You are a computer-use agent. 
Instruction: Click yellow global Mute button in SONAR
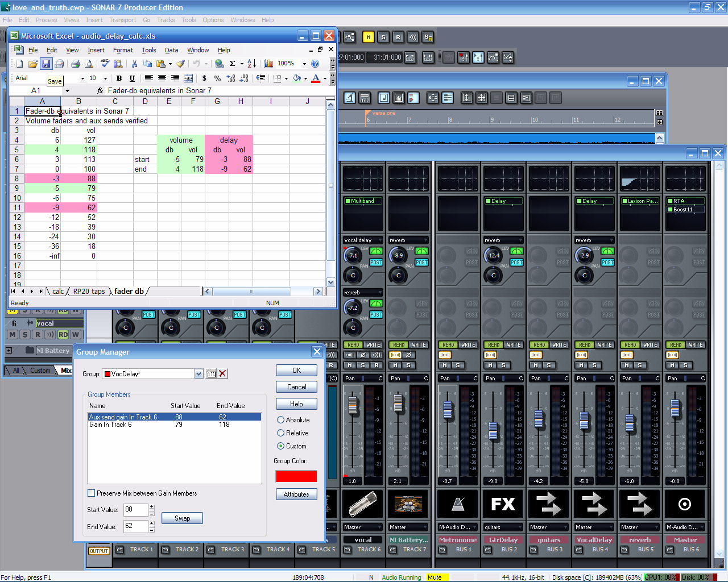click(369, 38)
